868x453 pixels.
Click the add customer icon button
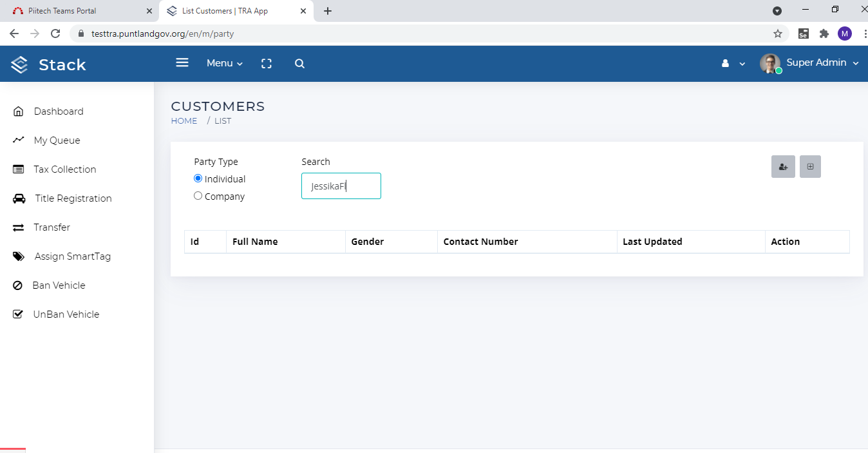pos(783,167)
